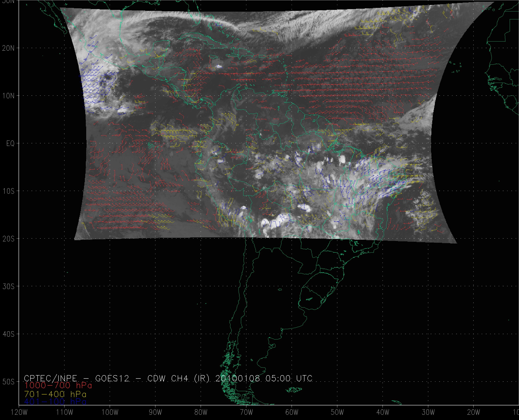Screen dimensions: 519x420
Task: Click the 20S latitude axis label
Action: [8, 239]
